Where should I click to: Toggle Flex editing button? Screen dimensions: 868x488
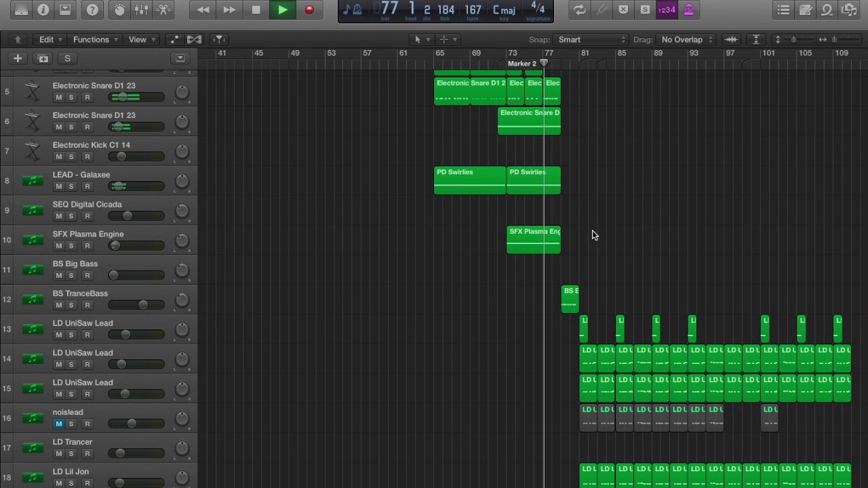click(194, 39)
